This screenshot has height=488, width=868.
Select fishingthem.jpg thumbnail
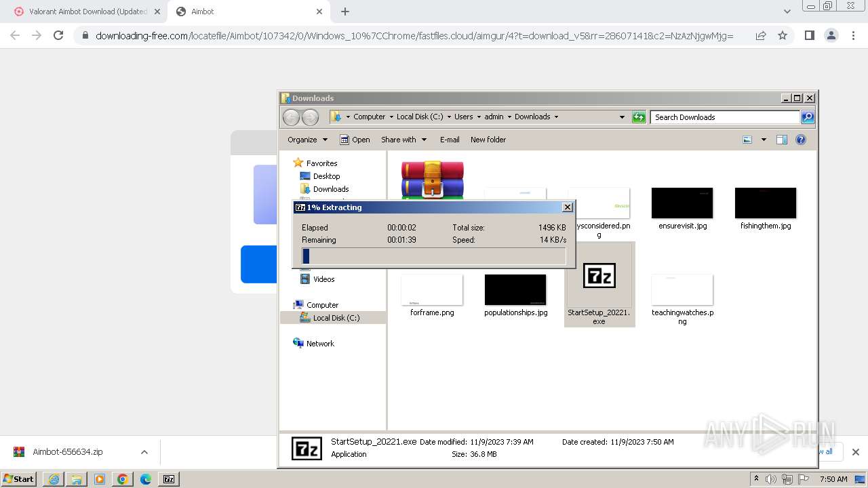766,203
